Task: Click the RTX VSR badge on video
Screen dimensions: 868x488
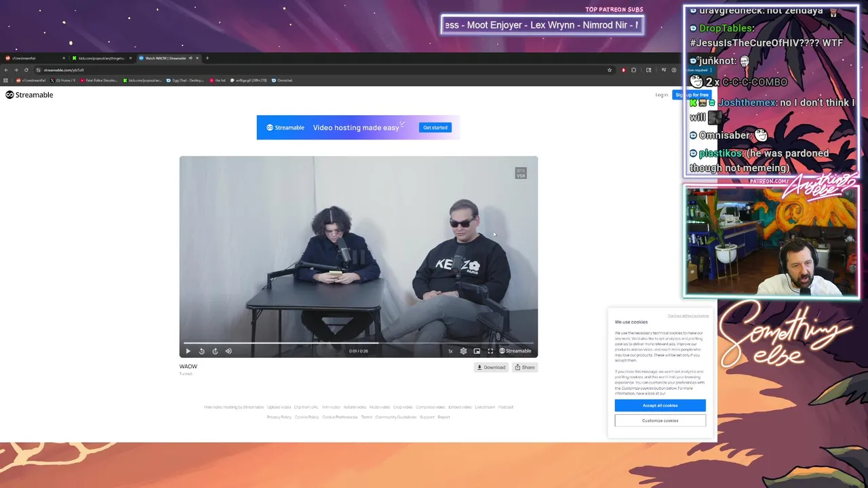Action: coord(521,174)
